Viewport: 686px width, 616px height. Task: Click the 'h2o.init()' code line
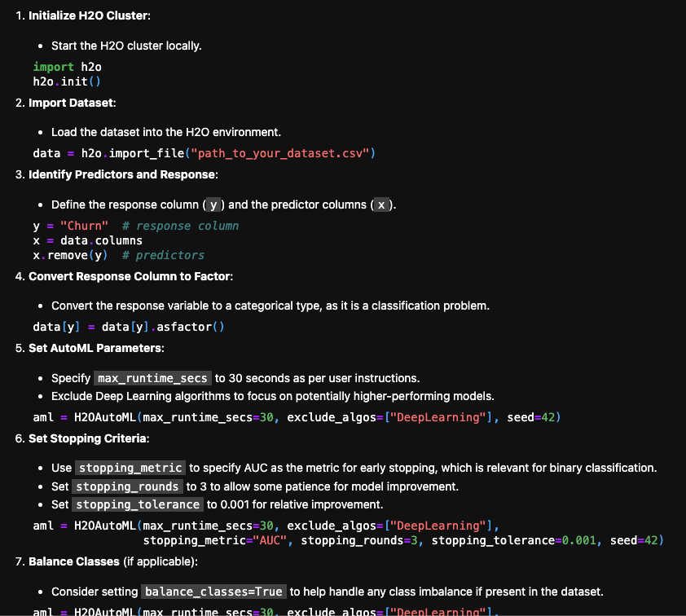tap(67, 81)
